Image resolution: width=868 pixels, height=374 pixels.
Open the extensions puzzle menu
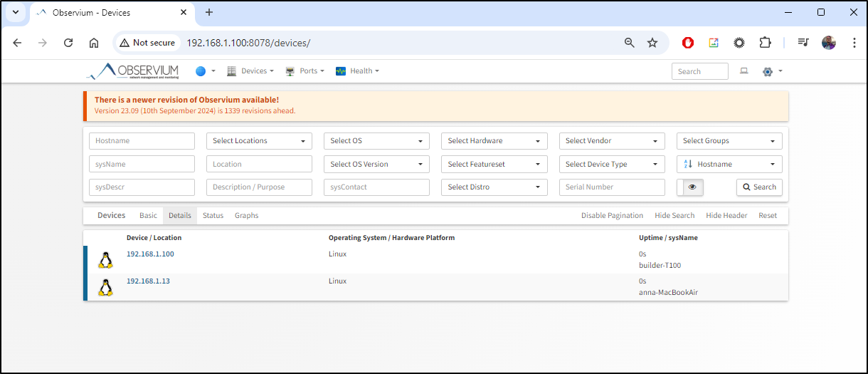coord(765,43)
